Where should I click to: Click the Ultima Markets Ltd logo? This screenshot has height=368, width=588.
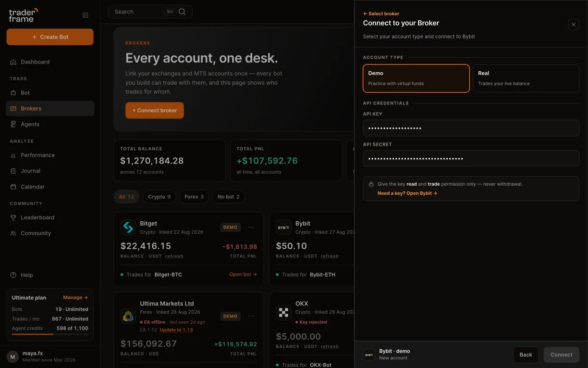coord(128,316)
